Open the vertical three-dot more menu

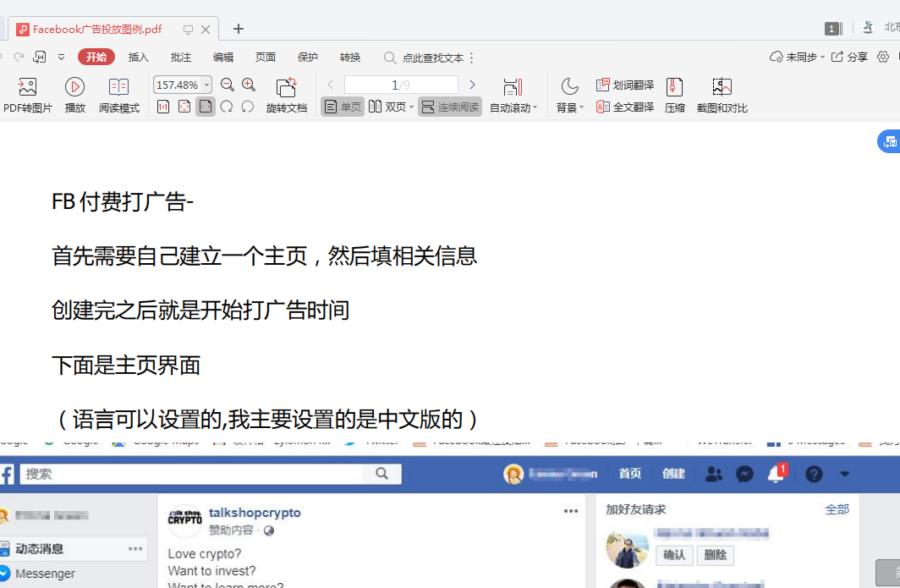[x=472, y=58]
